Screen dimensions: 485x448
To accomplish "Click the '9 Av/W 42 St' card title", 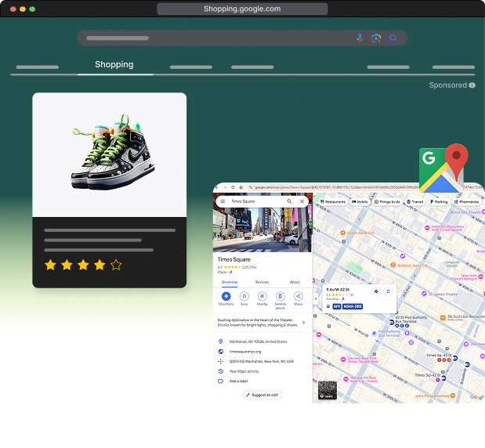I will pyautogui.click(x=338, y=290).
